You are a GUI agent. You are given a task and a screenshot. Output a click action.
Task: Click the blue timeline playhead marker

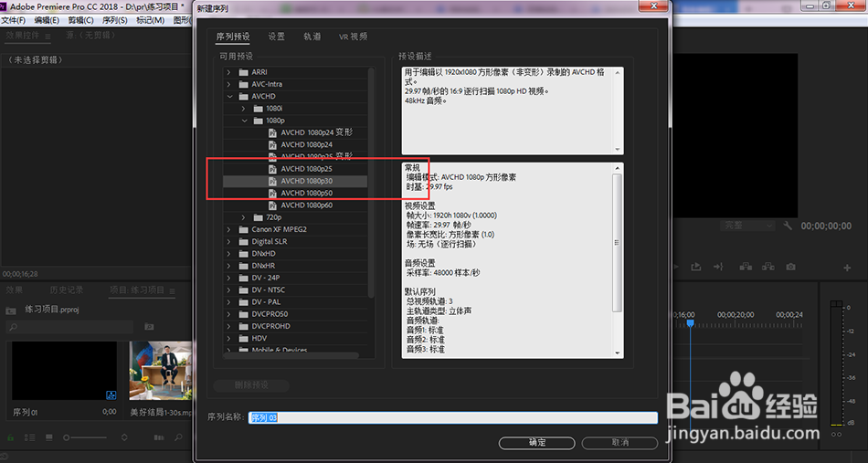click(691, 322)
